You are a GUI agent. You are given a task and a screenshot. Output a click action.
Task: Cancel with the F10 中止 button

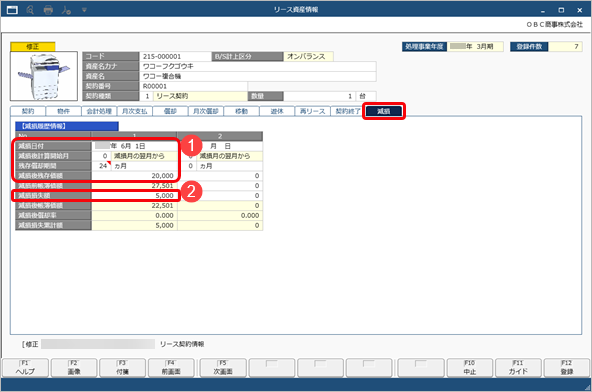(470, 367)
